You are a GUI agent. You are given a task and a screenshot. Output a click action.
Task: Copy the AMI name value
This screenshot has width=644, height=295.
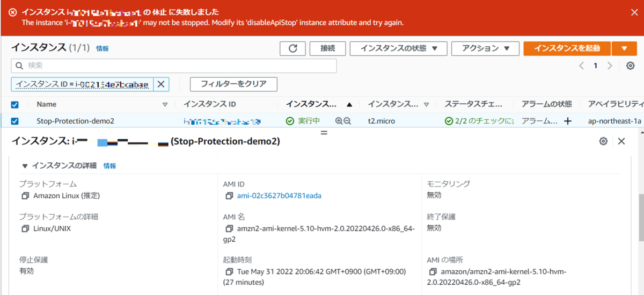tap(229, 228)
